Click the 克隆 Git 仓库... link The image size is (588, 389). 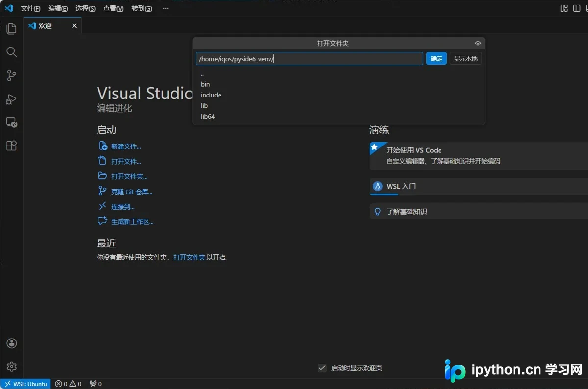coord(132,192)
